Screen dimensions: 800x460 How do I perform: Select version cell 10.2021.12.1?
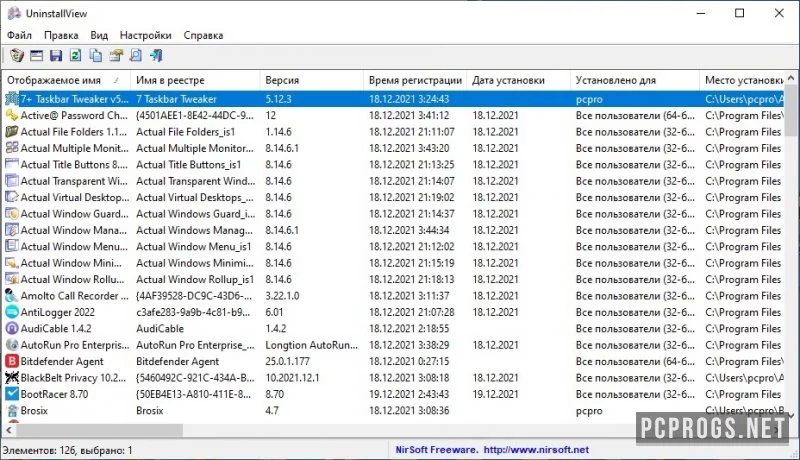tap(292, 378)
